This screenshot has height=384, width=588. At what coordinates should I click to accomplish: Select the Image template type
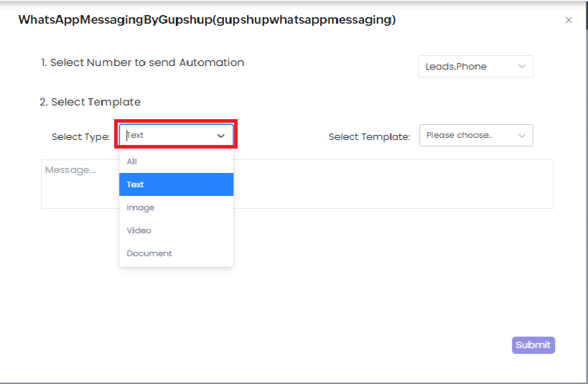tap(176, 207)
